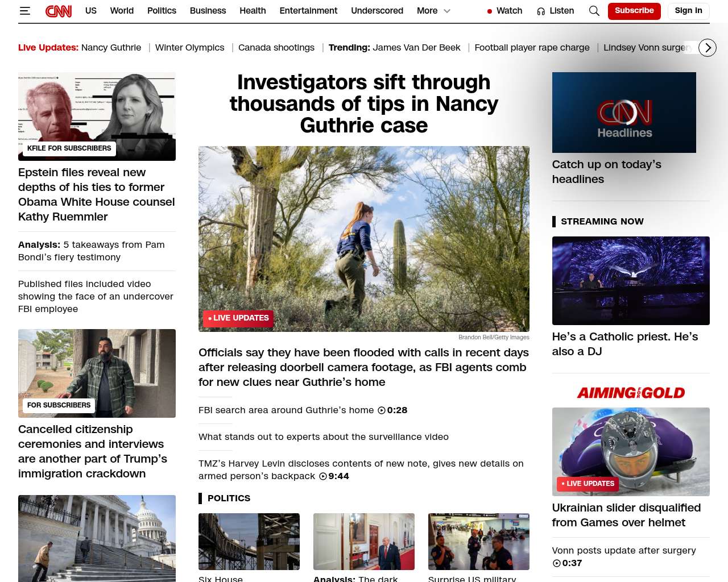Open Catch up on today's headlines
This screenshot has width=728, height=582.
[607, 172]
